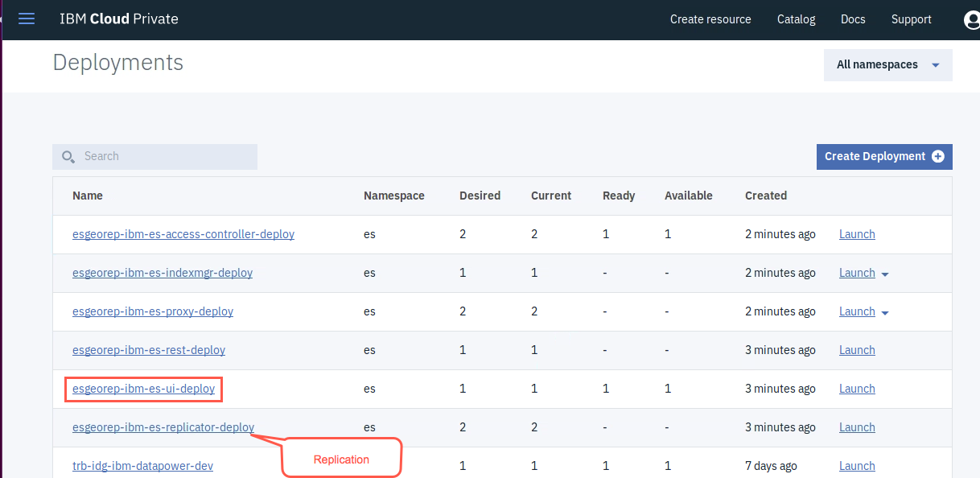Open esgeorep-ibm-es-ui-deploy deployment

[143, 389]
